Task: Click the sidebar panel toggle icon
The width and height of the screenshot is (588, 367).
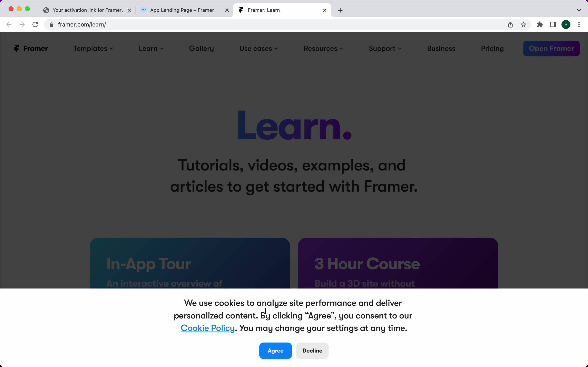Action: pos(553,24)
